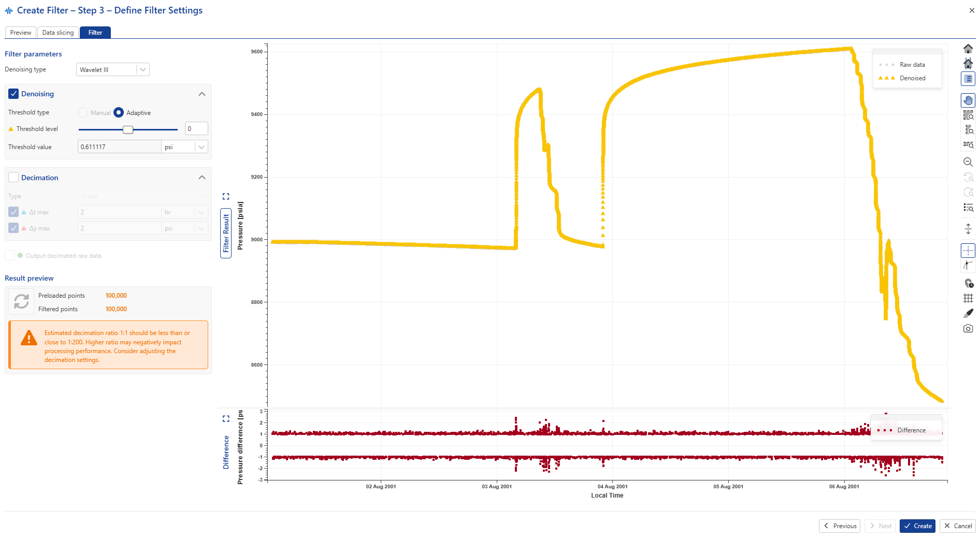The height and width of the screenshot is (539, 980).
Task: Toggle the legend list icon
Action: click(x=968, y=79)
